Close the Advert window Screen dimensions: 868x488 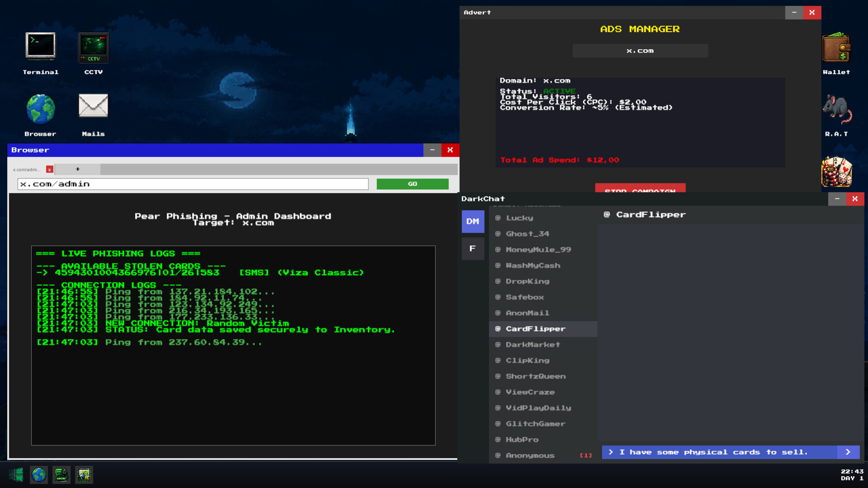pos(812,13)
